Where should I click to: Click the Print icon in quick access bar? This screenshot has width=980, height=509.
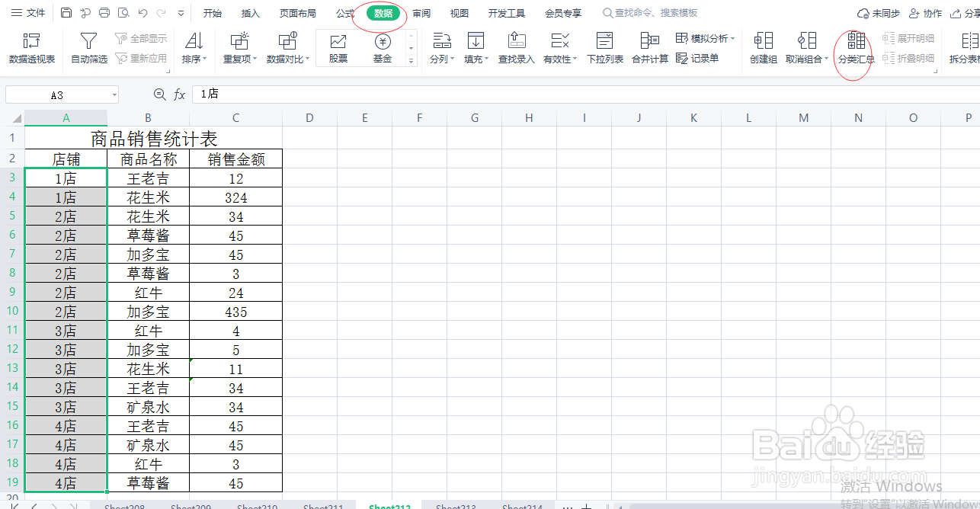pyautogui.click(x=104, y=13)
